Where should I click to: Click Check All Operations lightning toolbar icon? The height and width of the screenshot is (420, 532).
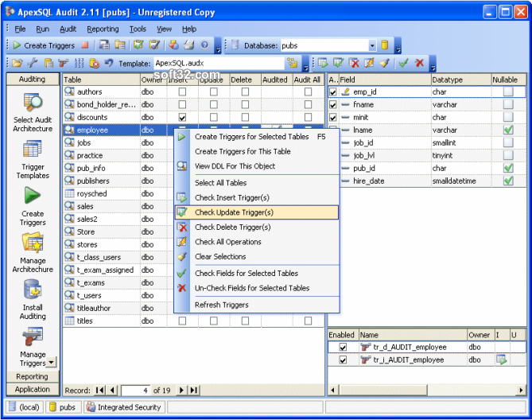click(369, 63)
